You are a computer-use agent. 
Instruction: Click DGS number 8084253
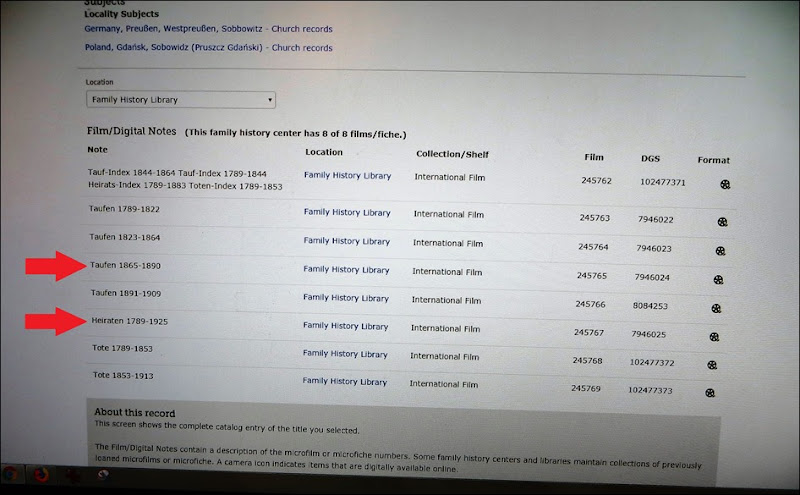click(650, 306)
